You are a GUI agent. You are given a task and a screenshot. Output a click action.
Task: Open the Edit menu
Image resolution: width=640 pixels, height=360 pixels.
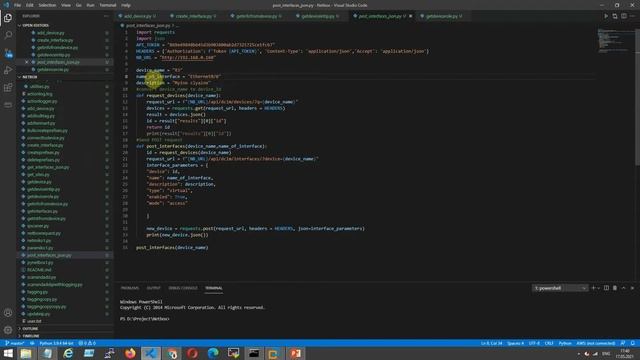tap(30, 5)
